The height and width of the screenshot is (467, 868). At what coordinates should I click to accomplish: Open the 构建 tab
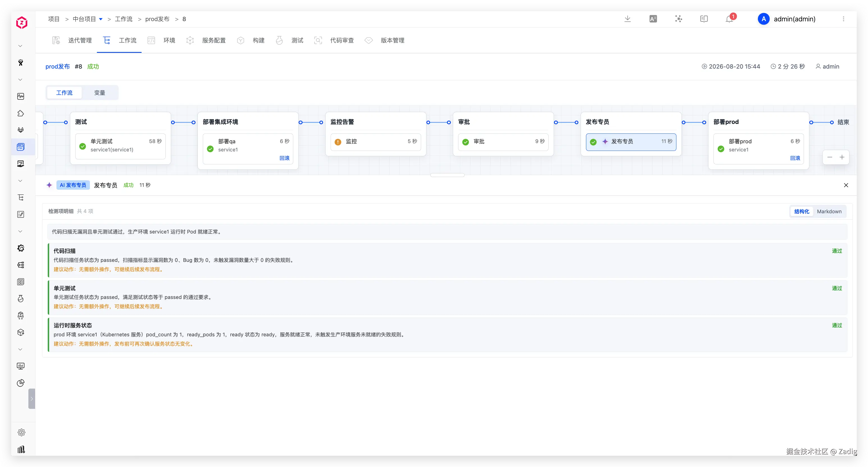(251, 40)
